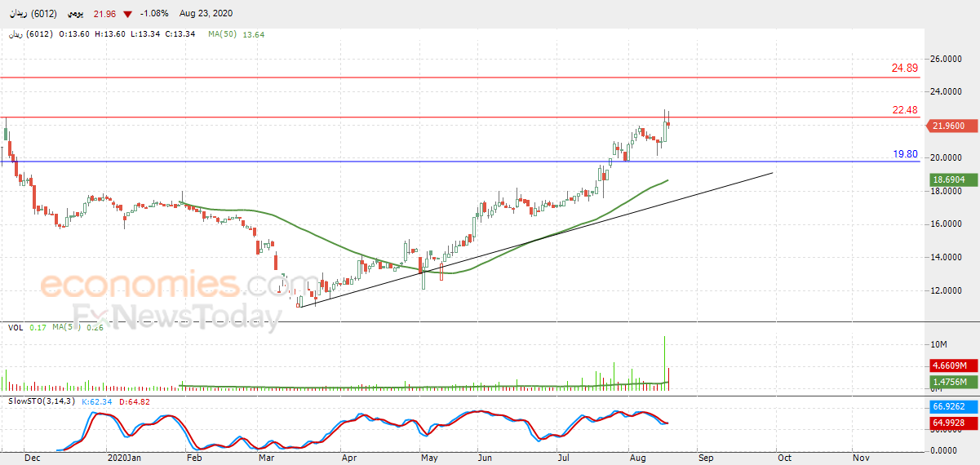Click the Oct date axis label
Screen dimensions: 980x465
pos(784,458)
